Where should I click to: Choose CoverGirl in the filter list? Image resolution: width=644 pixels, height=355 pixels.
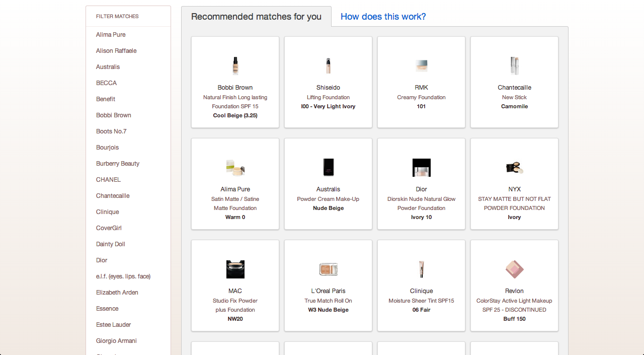point(109,228)
